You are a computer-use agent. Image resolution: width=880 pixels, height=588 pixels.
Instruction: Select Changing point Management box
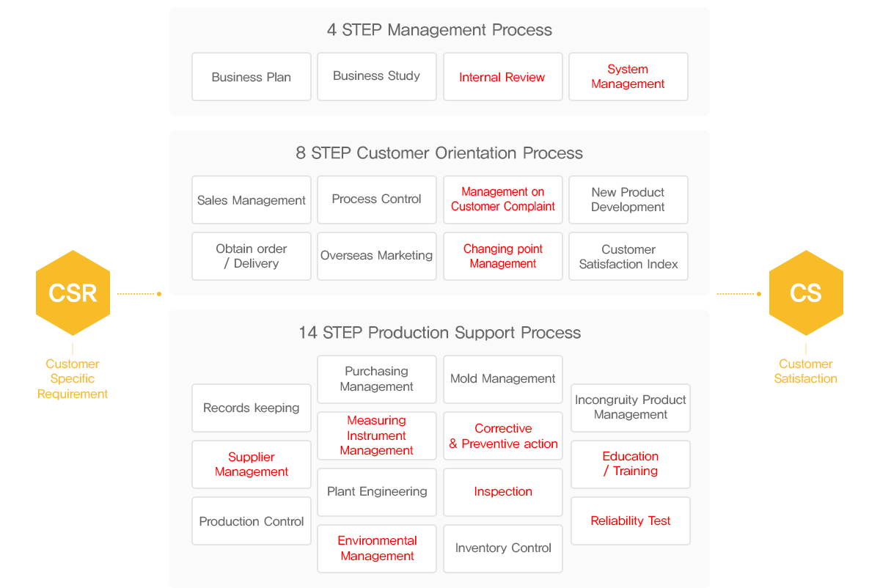(503, 257)
